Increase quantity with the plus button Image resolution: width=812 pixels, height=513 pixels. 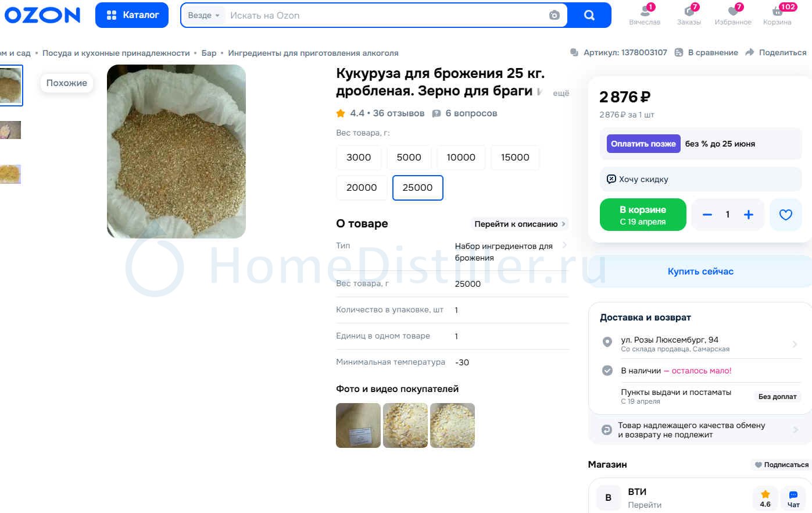point(749,215)
